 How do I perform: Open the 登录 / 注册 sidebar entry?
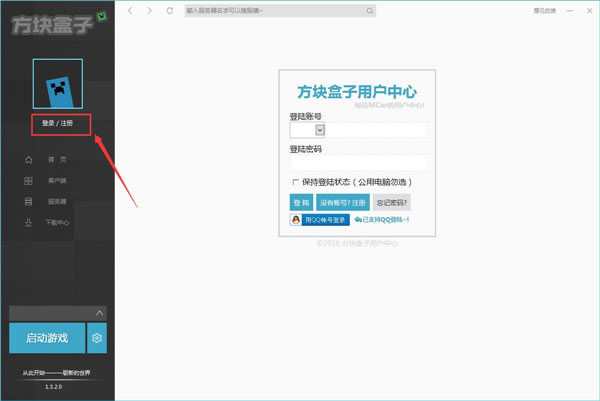pyautogui.click(x=57, y=123)
